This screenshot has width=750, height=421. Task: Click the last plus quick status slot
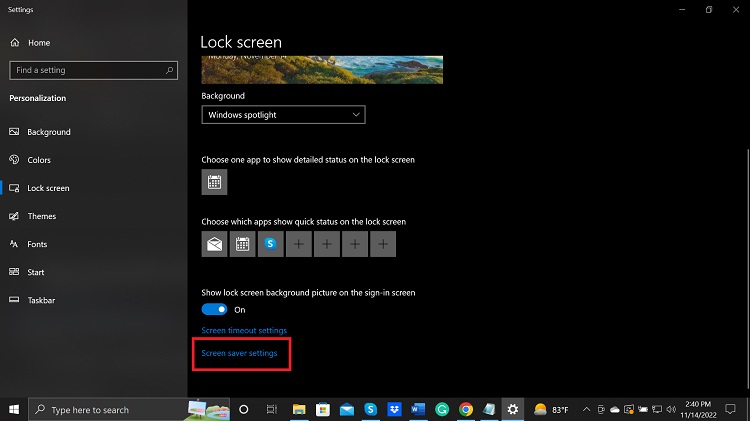click(x=383, y=243)
